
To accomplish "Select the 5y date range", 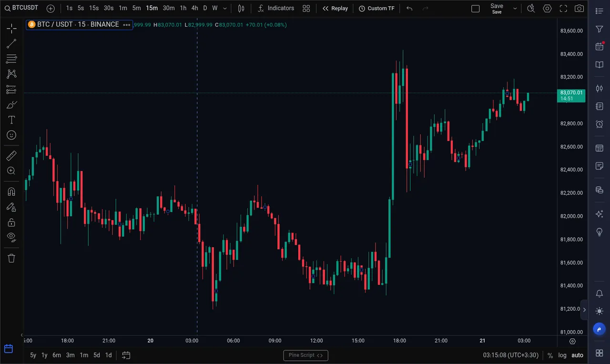I will point(33,355).
